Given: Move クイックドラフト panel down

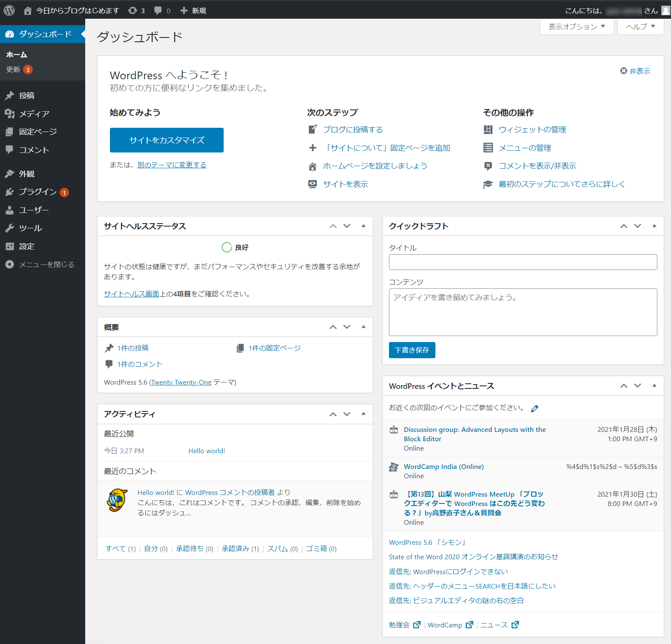Looking at the screenshot, I should tap(637, 226).
